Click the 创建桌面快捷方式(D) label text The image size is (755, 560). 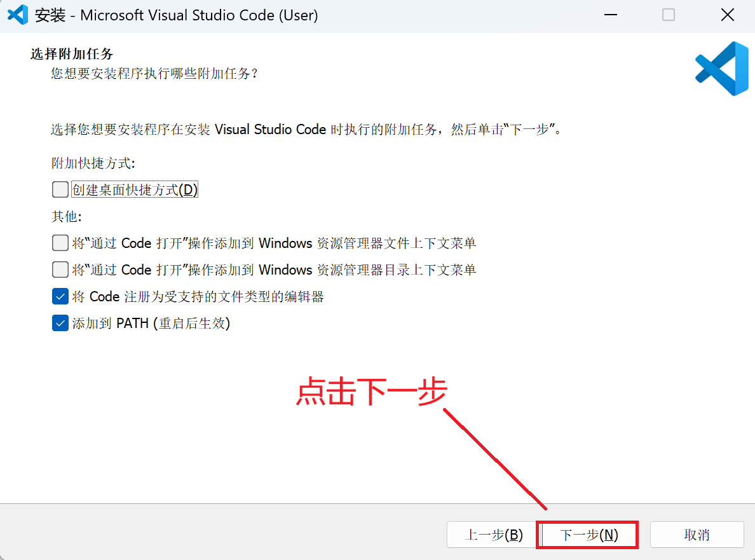click(x=135, y=189)
